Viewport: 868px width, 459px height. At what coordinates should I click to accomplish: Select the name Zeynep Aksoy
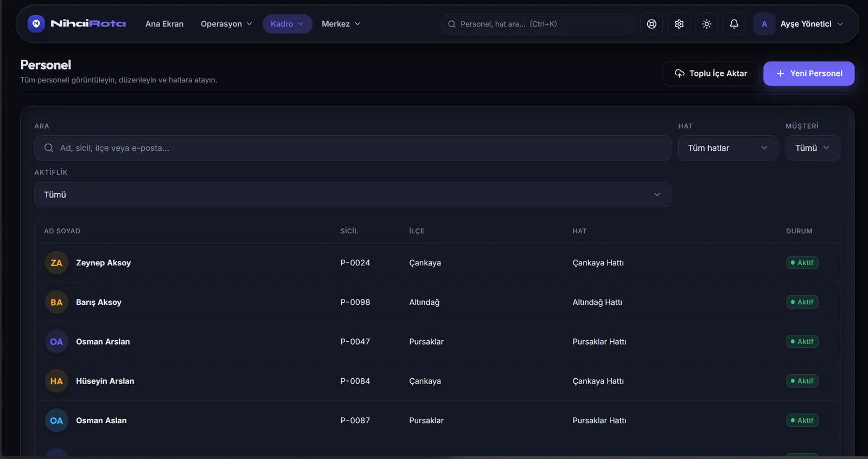(103, 263)
